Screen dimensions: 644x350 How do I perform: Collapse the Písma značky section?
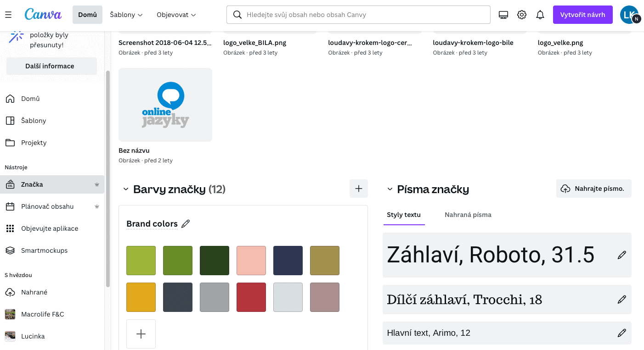[390, 189]
